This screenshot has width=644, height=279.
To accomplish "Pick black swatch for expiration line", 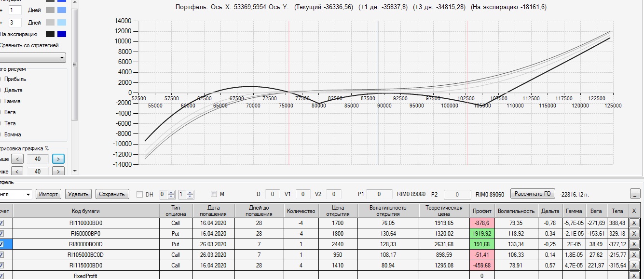I will click(50, 34).
